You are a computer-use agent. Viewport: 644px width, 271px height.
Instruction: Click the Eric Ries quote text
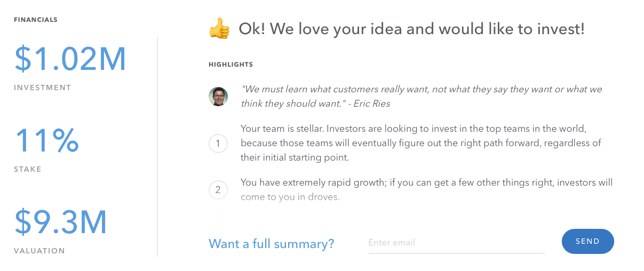(x=422, y=97)
